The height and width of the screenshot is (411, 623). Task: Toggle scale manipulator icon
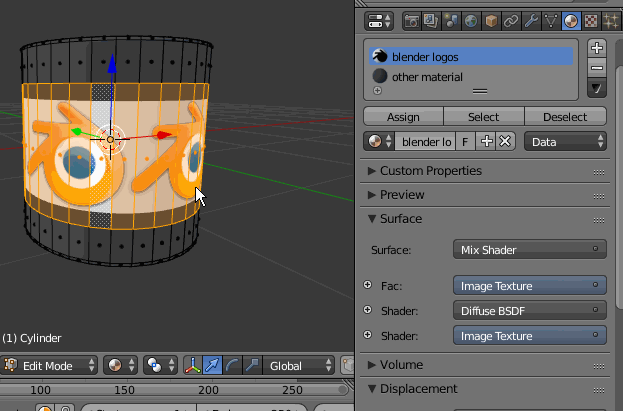point(252,365)
